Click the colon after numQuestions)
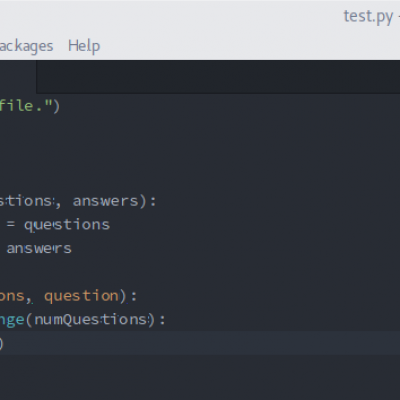The width and height of the screenshot is (400, 400). click(x=162, y=320)
